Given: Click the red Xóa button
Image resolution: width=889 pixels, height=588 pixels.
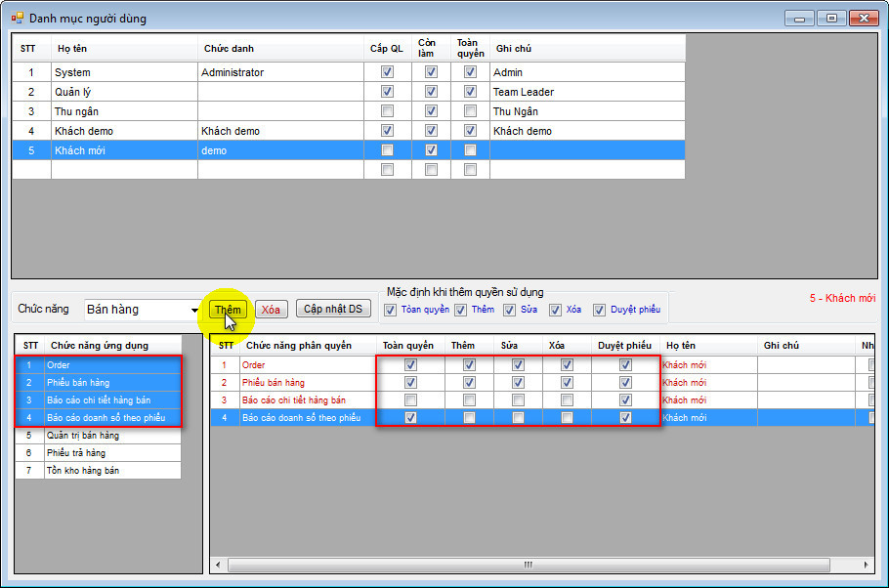Looking at the screenshot, I should coord(271,309).
